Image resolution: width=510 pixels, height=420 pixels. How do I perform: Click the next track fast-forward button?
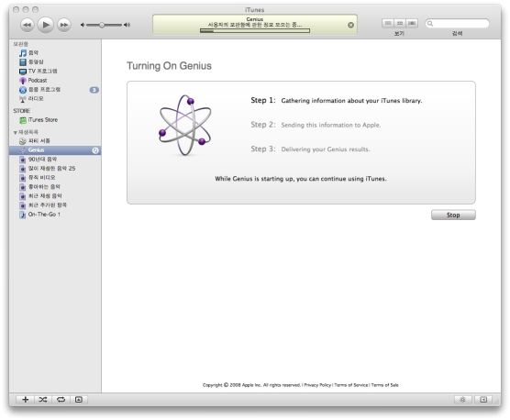tap(64, 25)
